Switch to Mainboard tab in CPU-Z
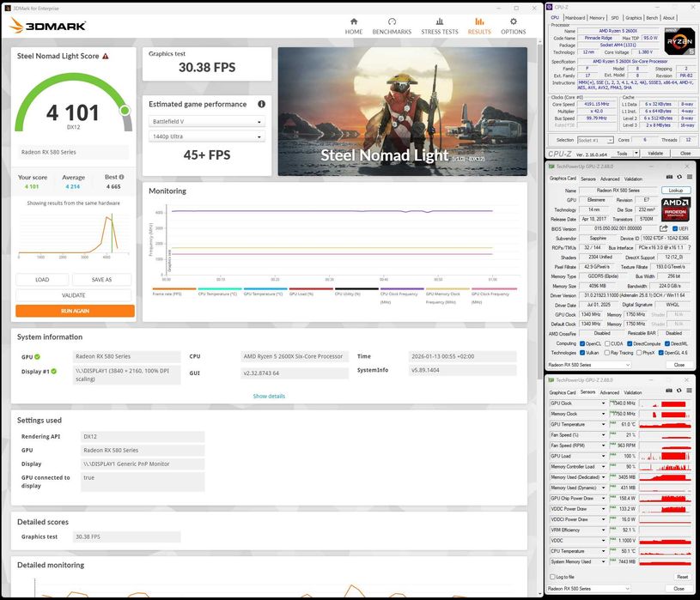 [575, 18]
